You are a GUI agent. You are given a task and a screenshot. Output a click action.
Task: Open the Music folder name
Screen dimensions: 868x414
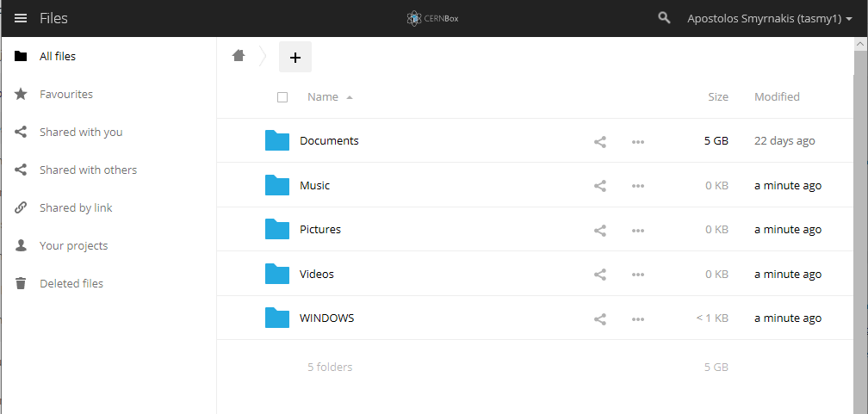tap(314, 185)
